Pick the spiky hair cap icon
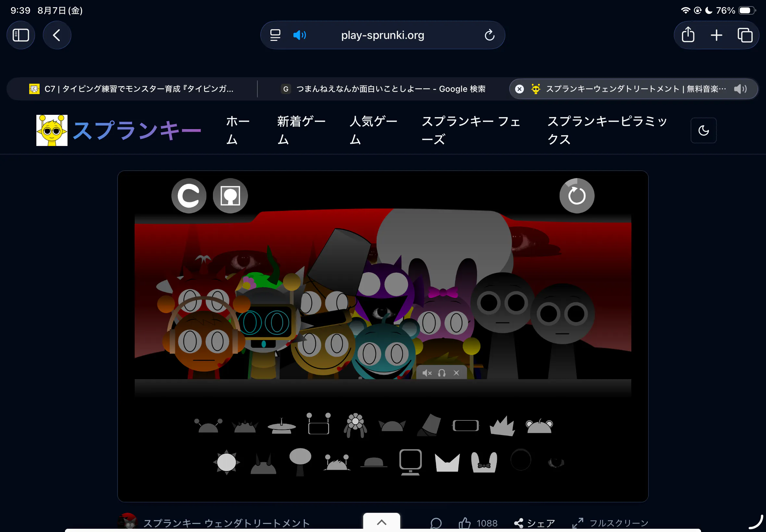The width and height of the screenshot is (766, 532). [245, 426]
